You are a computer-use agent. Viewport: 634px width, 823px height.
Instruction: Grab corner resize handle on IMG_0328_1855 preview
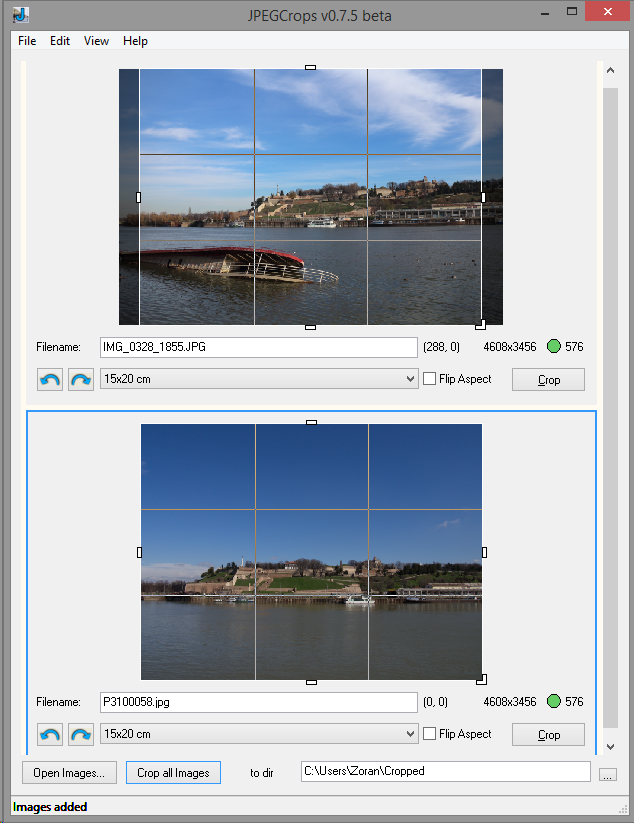tap(481, 325)
